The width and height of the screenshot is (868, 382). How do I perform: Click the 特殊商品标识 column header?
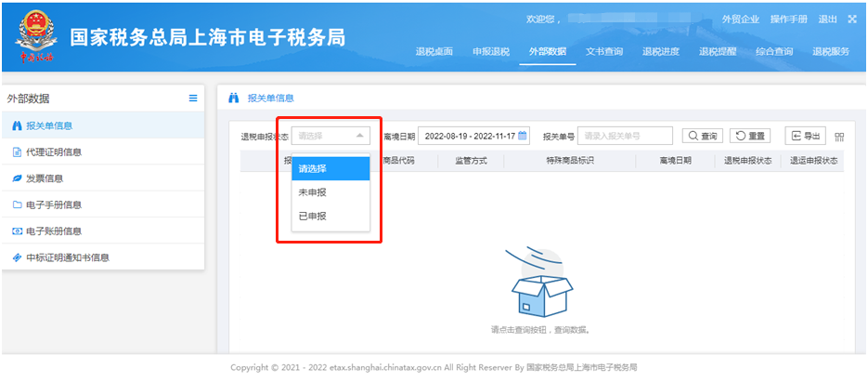(x=570, y=161)
